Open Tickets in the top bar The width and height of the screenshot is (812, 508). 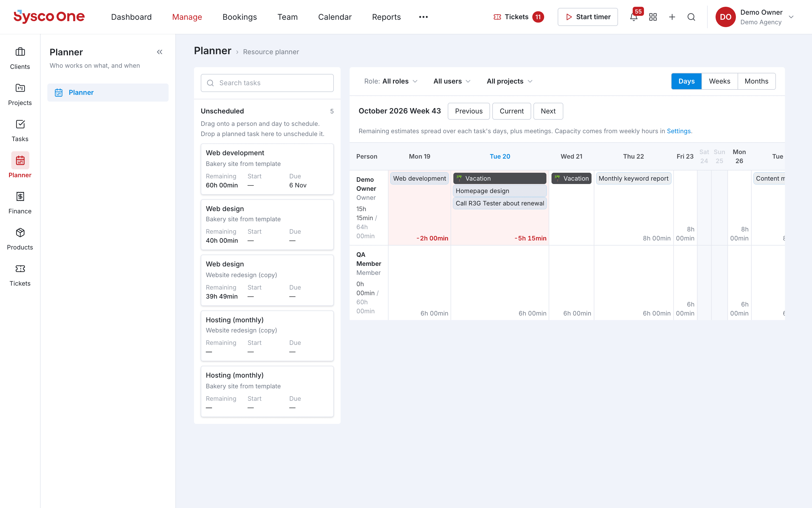[518, 17]
